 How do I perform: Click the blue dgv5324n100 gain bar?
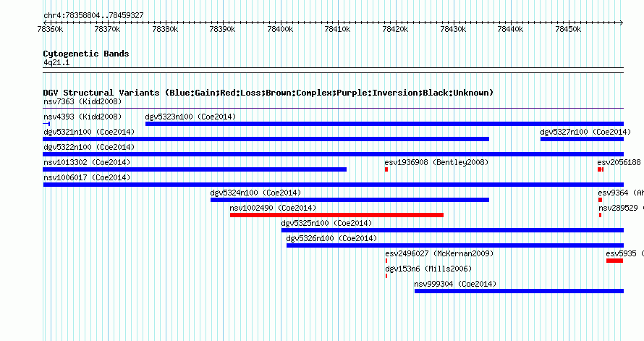pyautogui.click(x=350, y=200)
